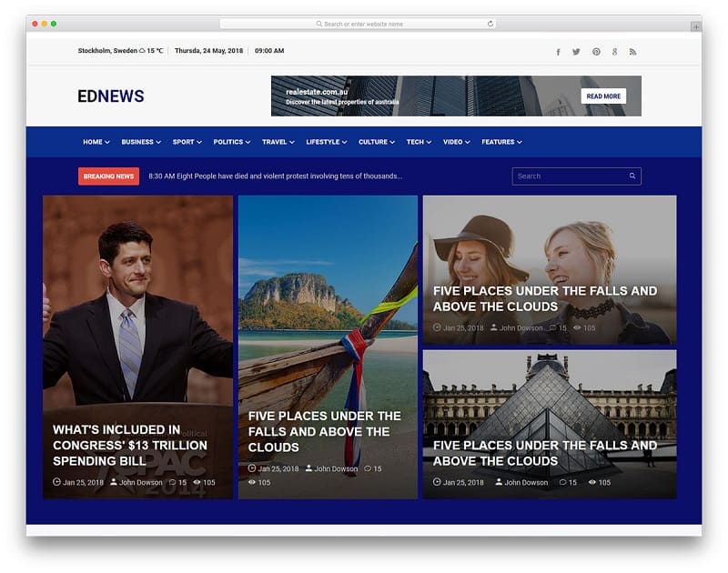
Task: Click the browser reload icon
Action: click(490, 24)
